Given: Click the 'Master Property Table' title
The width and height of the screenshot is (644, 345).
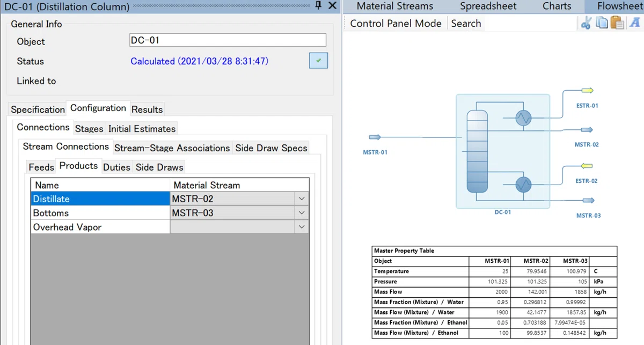Looking at the screenshot, I should click(404, 251).
